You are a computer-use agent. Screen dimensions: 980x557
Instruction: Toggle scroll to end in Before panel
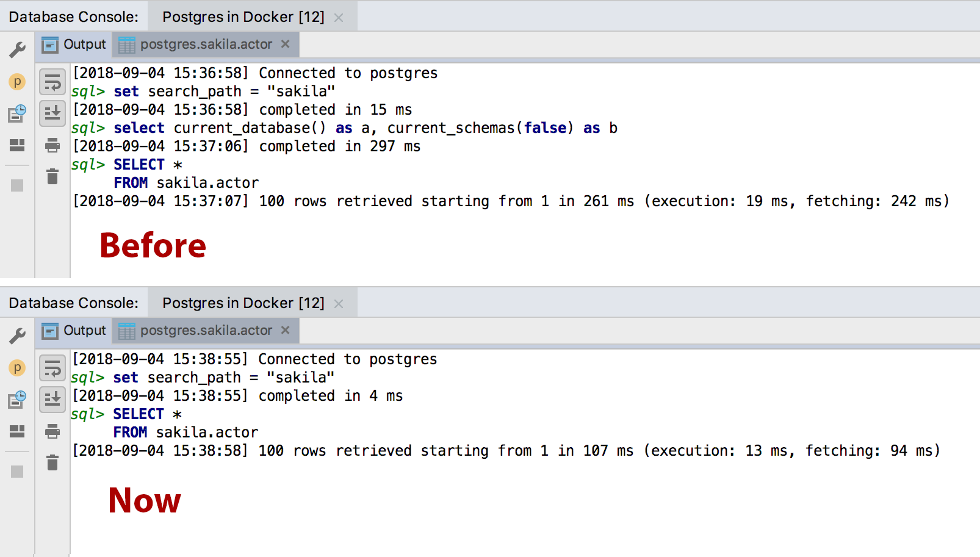pyautogui.click(x=52, y=113)
